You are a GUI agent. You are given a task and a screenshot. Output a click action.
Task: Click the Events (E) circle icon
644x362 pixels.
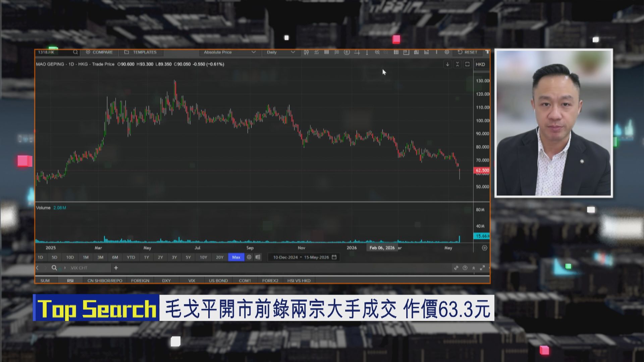(x=347, y=52)
